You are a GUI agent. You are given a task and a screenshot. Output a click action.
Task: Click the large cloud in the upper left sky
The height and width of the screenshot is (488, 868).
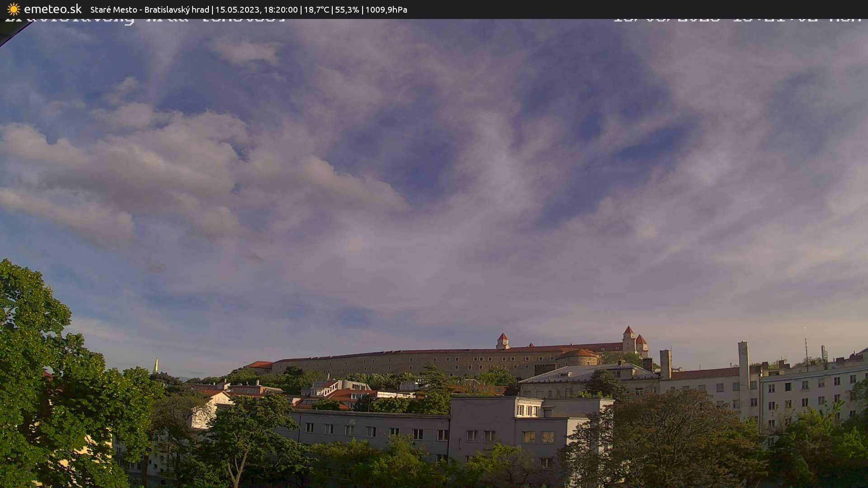(136, 167)
